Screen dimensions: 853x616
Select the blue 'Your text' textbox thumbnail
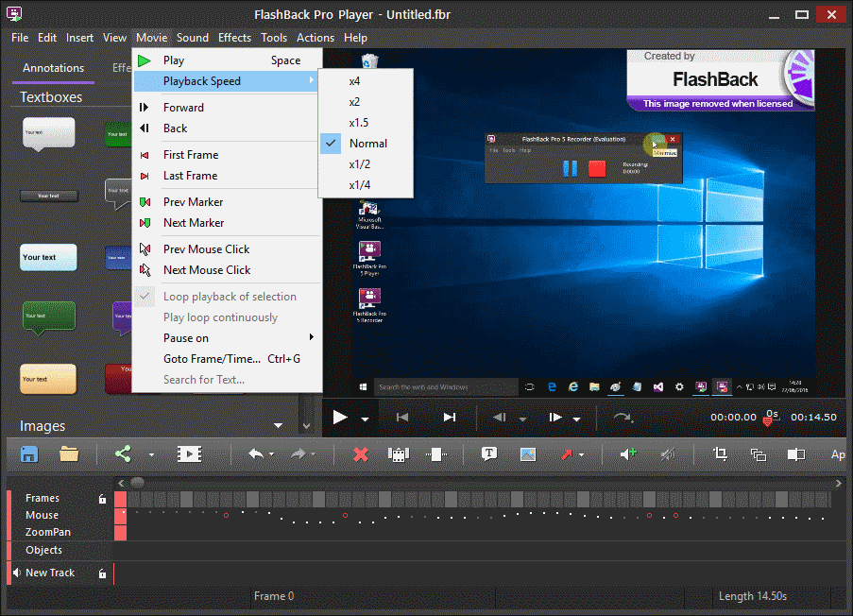(48, 257)
